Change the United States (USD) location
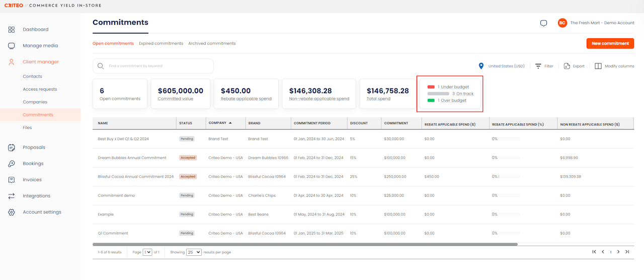 pyautogui.click(x=502, y=66)
